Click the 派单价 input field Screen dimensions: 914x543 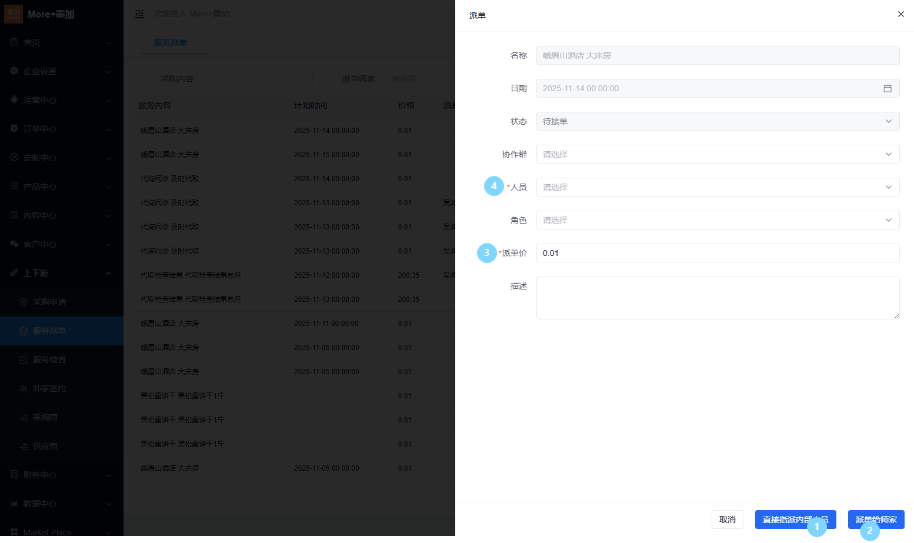click(x=717, y=253)
